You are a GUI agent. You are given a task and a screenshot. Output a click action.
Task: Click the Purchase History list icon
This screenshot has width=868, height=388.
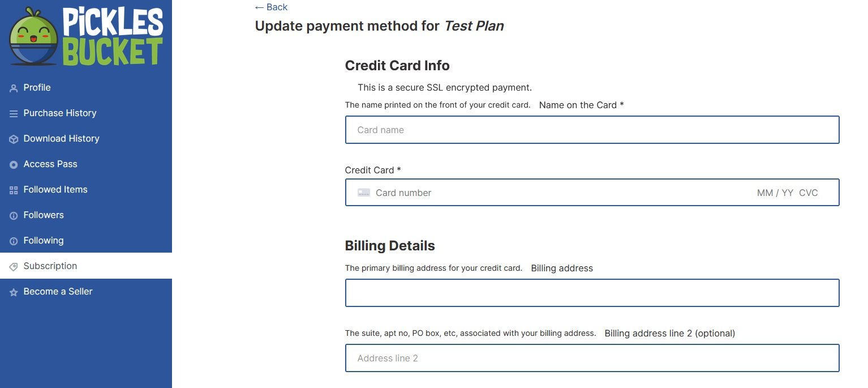[x=14, y=114]
